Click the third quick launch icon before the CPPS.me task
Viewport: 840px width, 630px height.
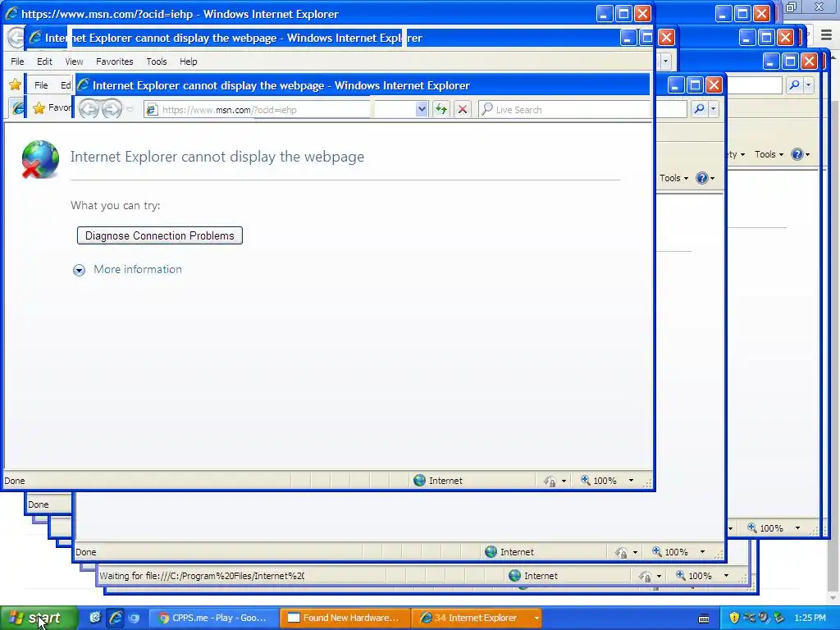pyautogui.click(x=134, y=618)
